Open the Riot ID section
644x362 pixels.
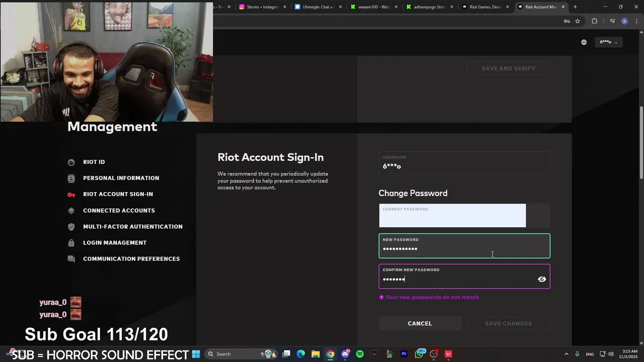pyautogui.click(x=94, y=162)
